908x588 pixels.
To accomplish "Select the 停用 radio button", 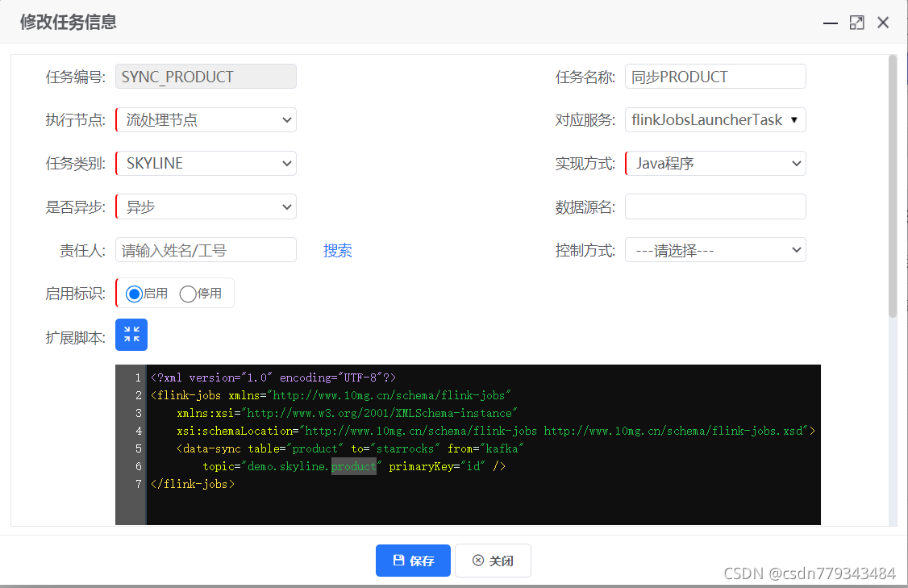I will (188, 294).
